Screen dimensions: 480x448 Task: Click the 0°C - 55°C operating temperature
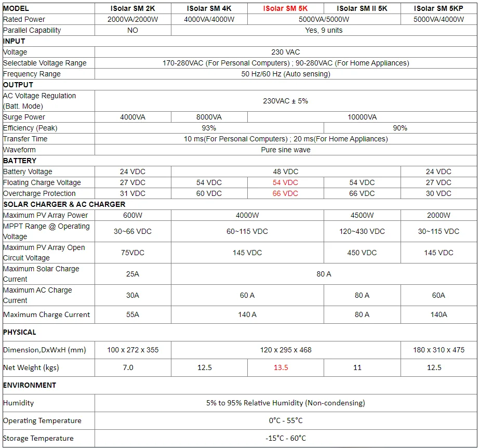tap(285, 421)
